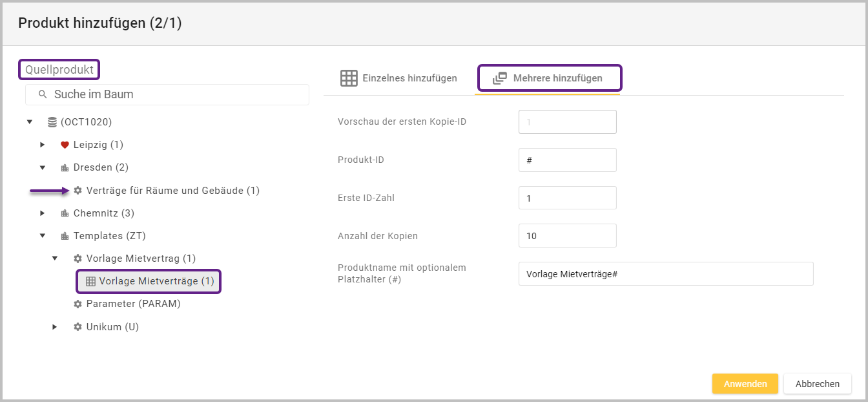Select the Mehrere hinzufügen tab

[548, 78]
